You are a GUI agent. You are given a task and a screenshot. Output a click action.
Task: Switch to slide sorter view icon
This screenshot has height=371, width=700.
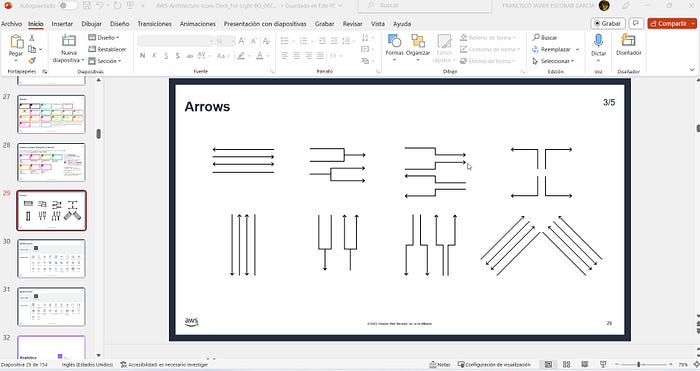(x=566, y=364)
